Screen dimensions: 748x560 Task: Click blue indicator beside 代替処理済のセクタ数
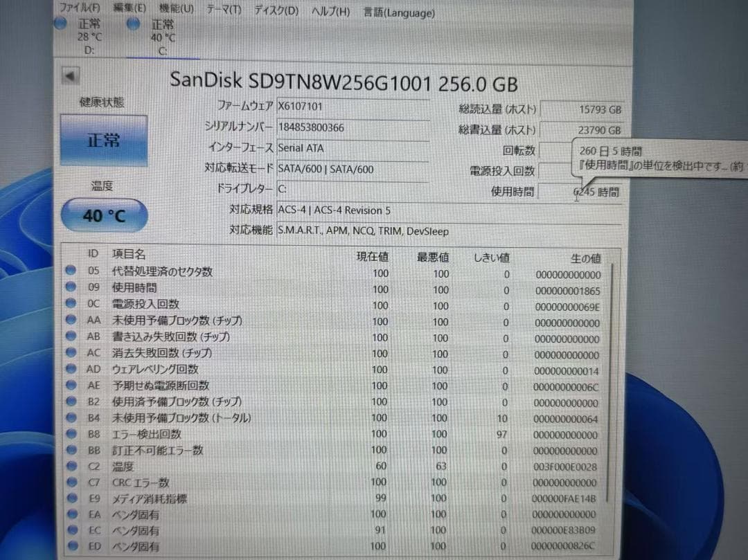pyautogui.click(x=71, y=271)
